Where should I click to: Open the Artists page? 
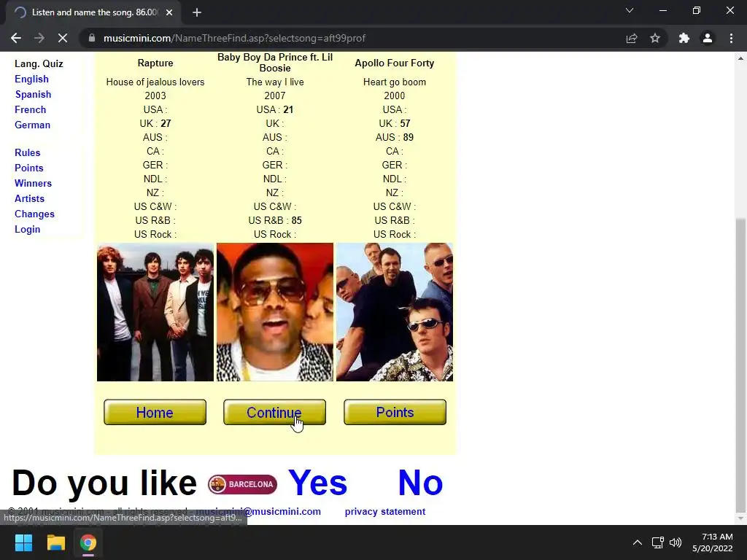click(x=29, y=198)
